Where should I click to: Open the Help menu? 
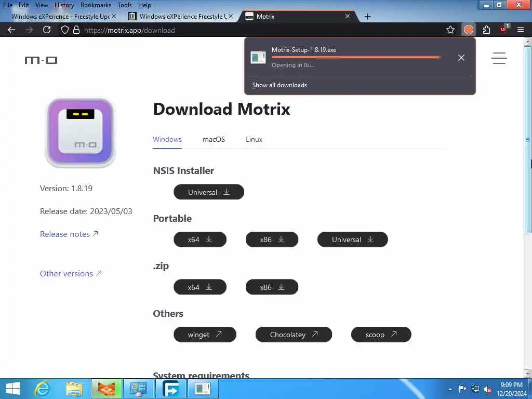[x=144, y=5]
